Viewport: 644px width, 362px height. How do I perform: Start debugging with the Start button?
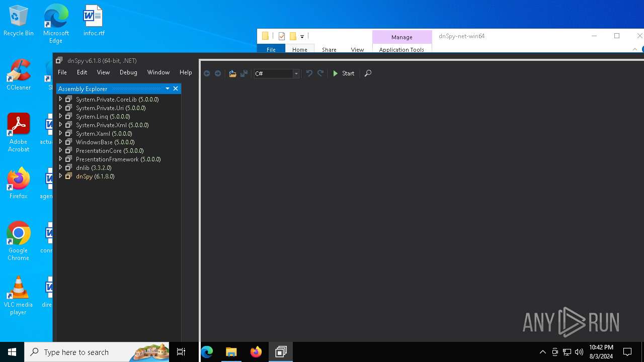click(344, 73)
